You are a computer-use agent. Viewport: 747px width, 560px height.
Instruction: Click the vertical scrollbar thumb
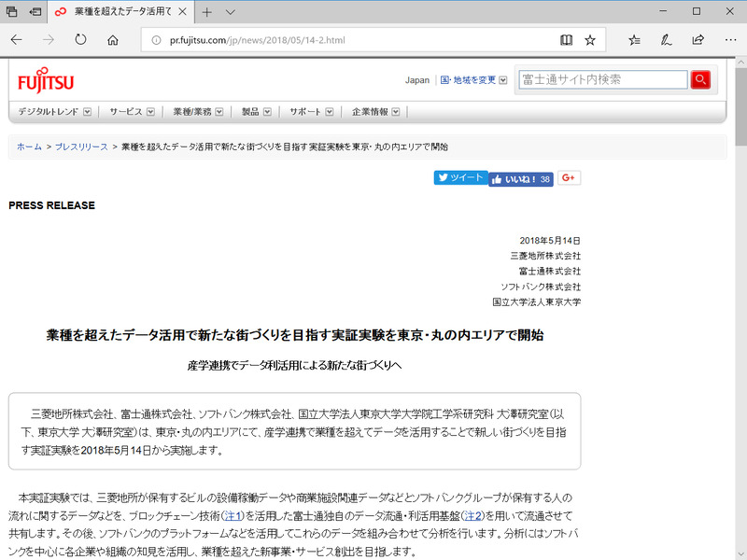740,106
